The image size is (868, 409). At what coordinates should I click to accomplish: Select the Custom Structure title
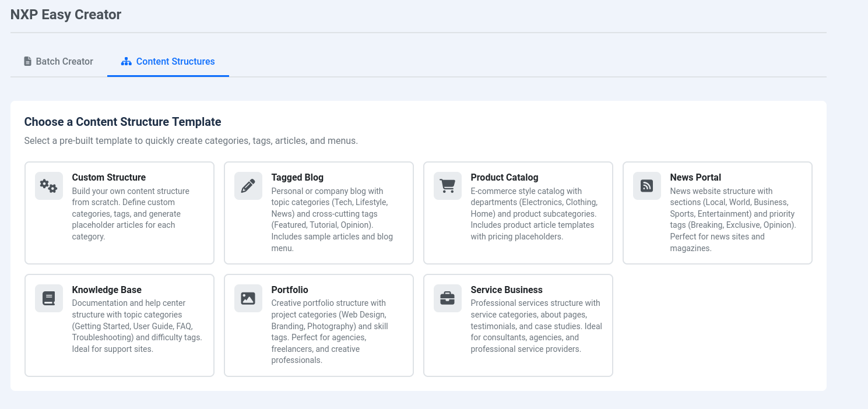pos(109,177)
